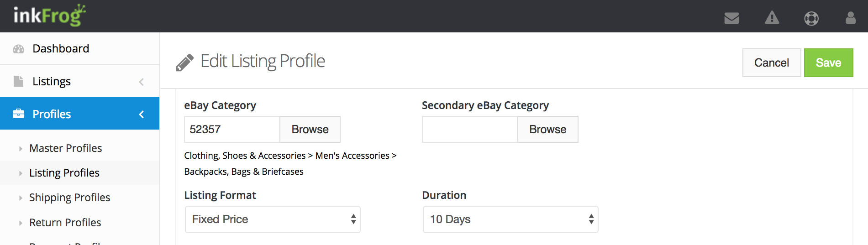The image size is (868, 245).
Task: Click the warning alerts triangle icon
Action: (772, 18)
